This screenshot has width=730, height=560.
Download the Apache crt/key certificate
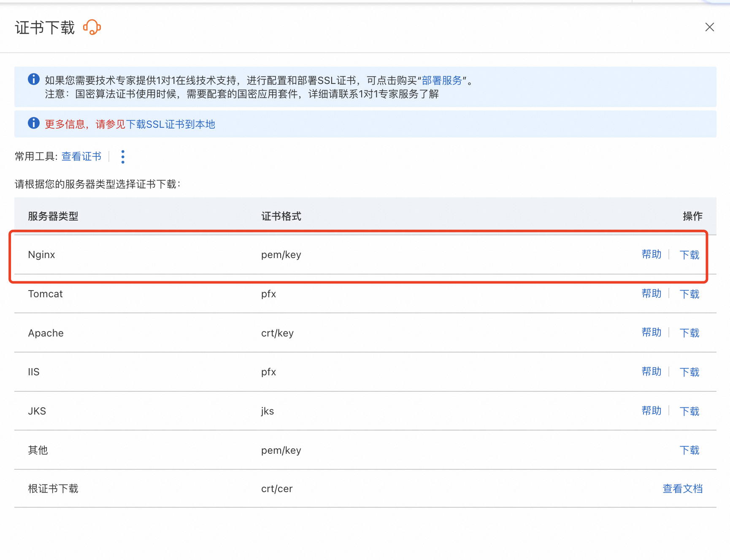coord(689,333)
